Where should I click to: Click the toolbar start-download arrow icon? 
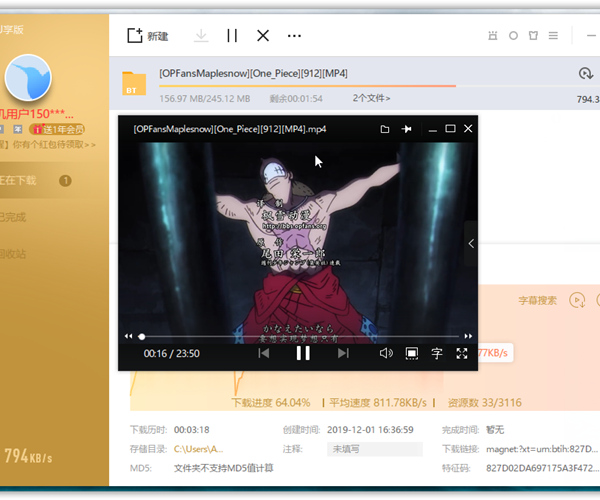(201, 36)
